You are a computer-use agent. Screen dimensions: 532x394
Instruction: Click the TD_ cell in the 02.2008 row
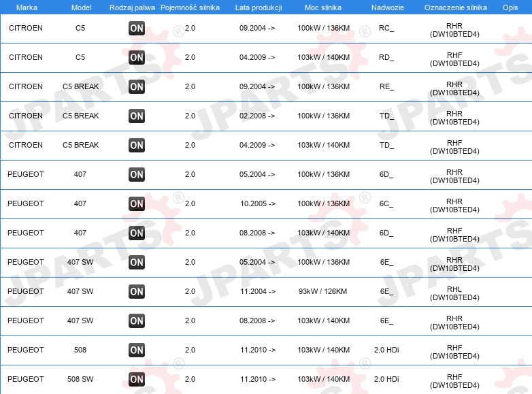387,116
